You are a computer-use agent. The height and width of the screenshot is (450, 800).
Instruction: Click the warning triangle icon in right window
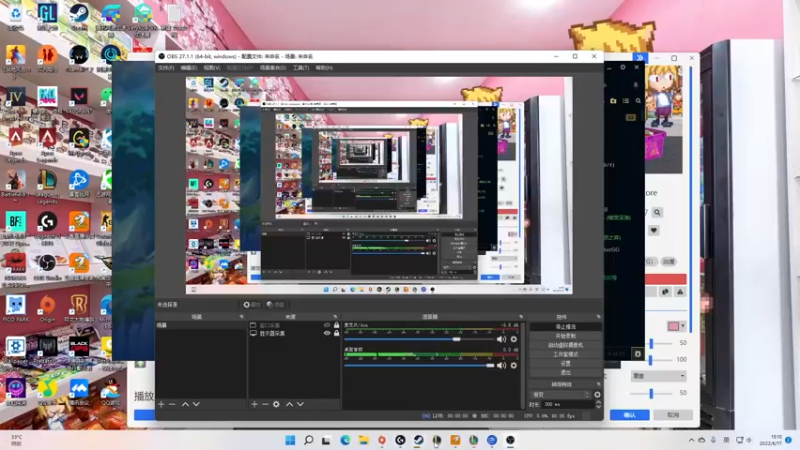point(680,292)
